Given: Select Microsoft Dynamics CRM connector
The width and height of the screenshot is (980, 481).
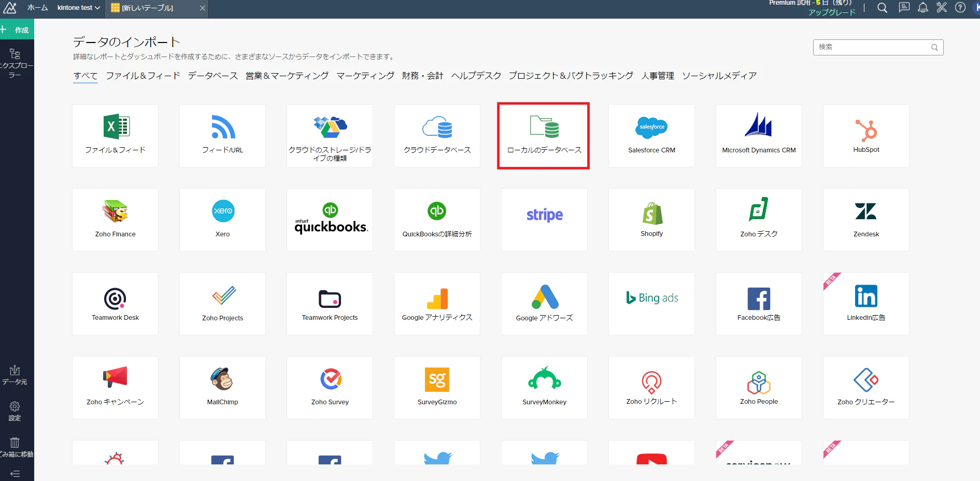Looking at the screenshot, I should (759, 136).
